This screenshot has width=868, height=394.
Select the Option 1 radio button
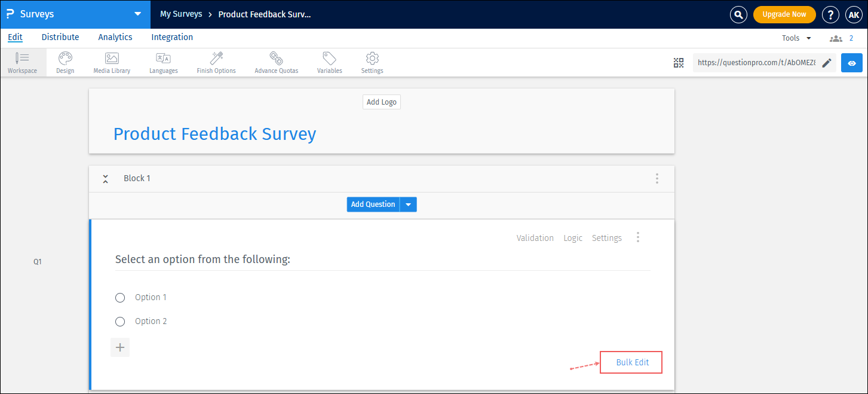point(120,297)
